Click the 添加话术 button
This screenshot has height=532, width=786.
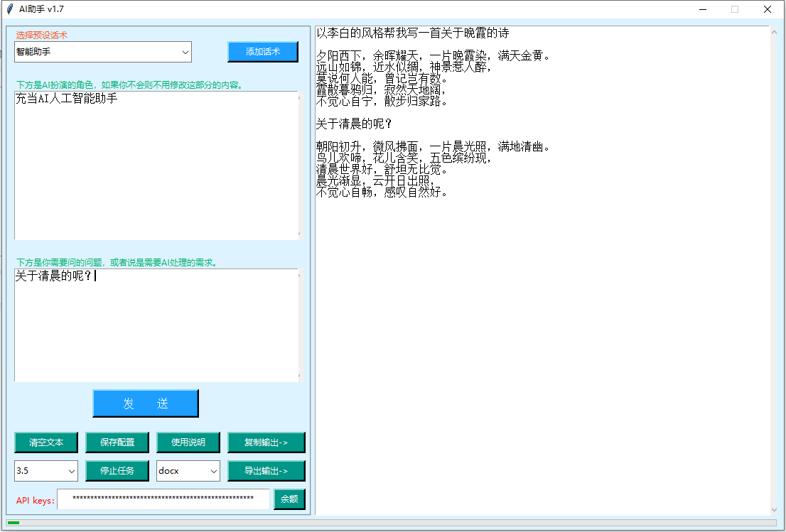pyautogui.click(x=262, y=52)
